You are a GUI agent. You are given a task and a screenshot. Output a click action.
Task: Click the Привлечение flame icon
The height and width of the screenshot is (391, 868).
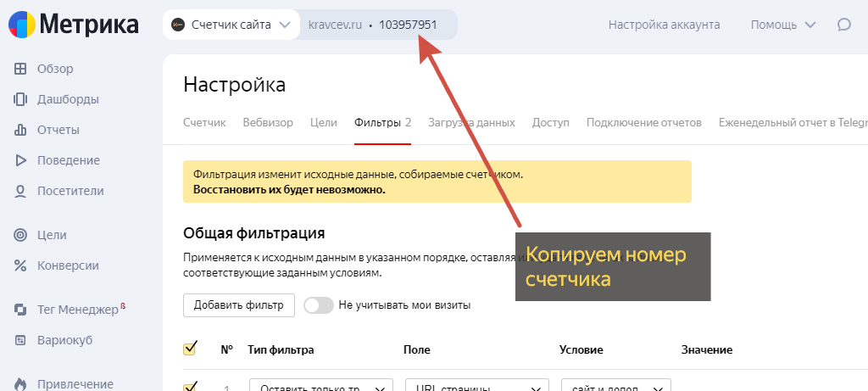click(20, 384)
